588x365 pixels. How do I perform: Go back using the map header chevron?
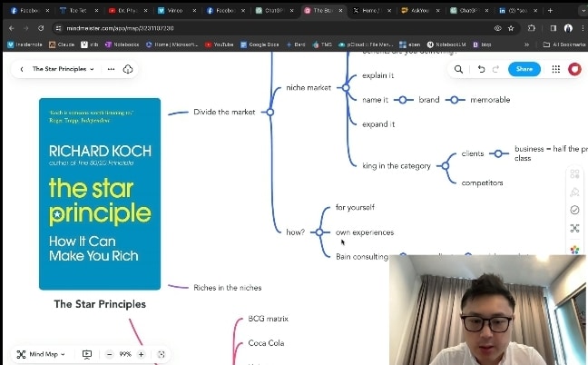[22, 69]
